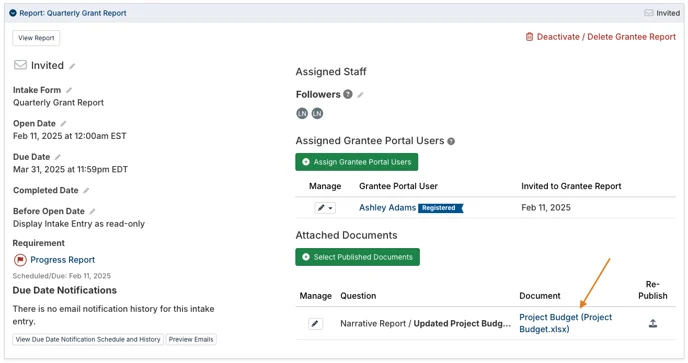Open the manage dropdown for Ashley Adams
This screenshot has width=688, height=363.
325,208
